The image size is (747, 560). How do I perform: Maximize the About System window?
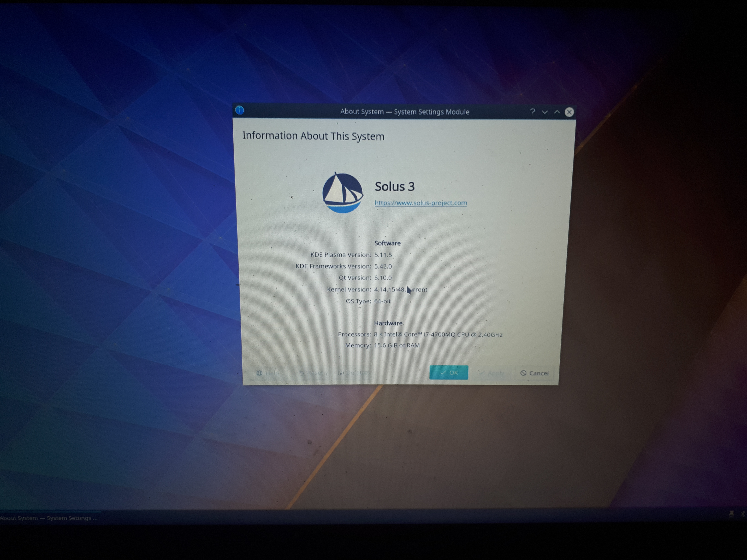tap(557, 112)
